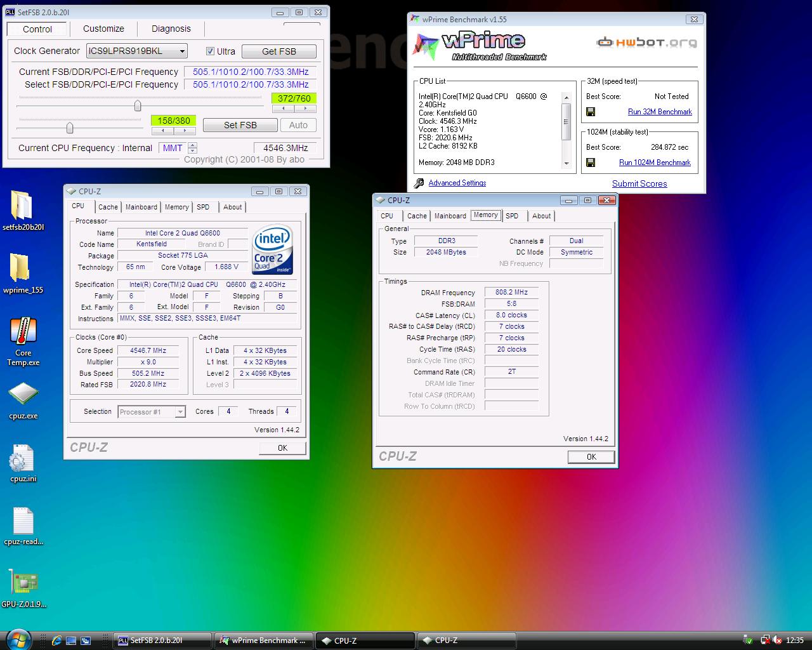Click the Show Desktop Quick Launch icon
The image size is (812, 650).
(71, 640)
